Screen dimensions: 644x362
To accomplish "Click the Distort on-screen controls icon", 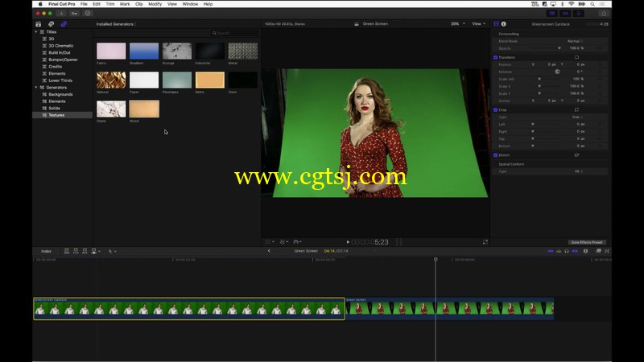I will (576, 155).
